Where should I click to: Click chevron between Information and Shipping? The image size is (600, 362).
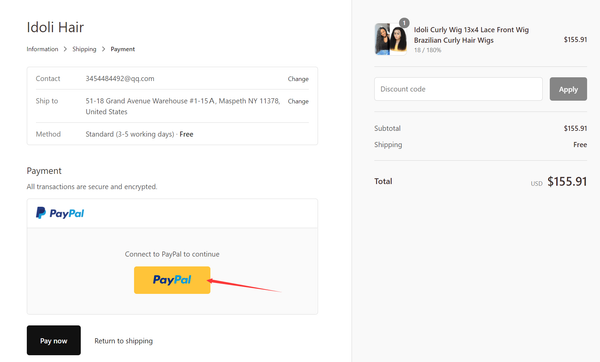[x=65, y=49]
